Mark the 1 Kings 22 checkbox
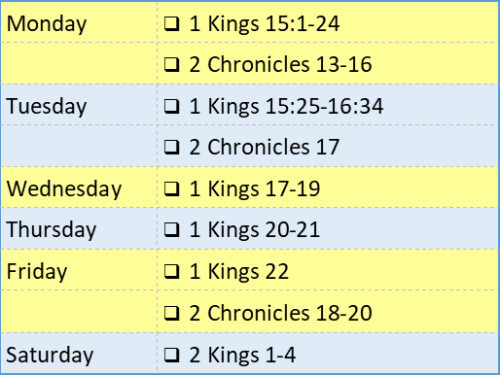The height and width of the screenshot is (375, 500). click(x=172, y=272)
